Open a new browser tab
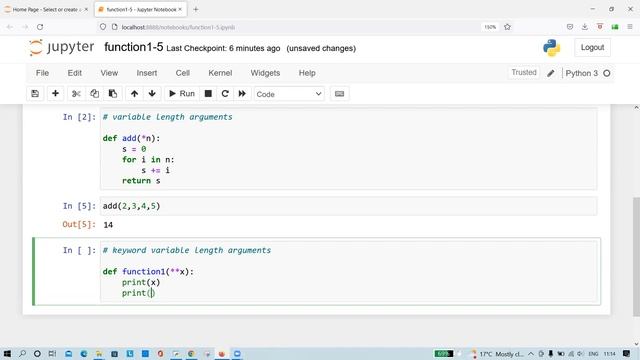The width and height of the screenshot is (640, 360). pyautogui.click(x=196, y=9)
